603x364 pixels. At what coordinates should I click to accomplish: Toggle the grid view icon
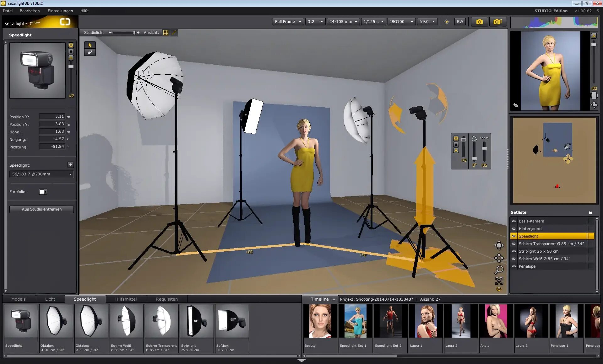click(x=166, y=33)
